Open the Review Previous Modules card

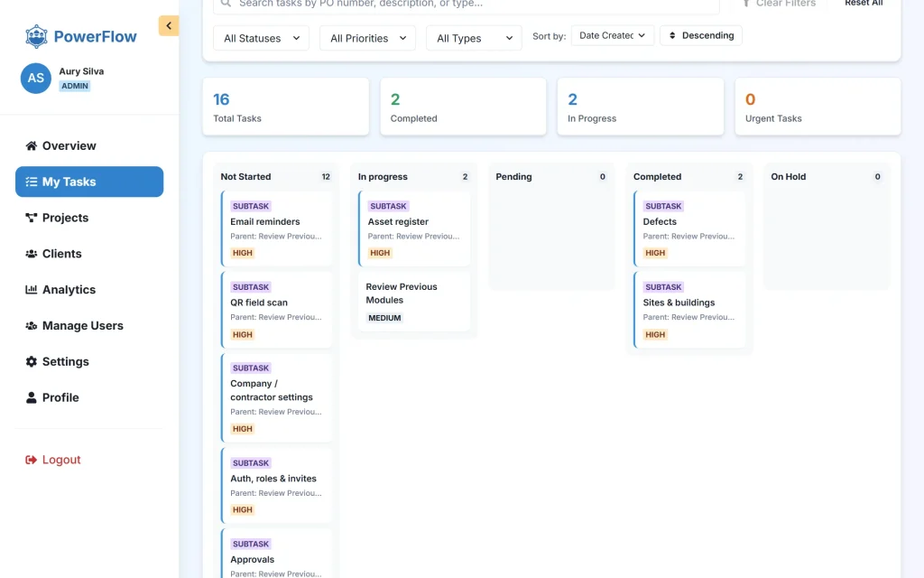point(414,302)
